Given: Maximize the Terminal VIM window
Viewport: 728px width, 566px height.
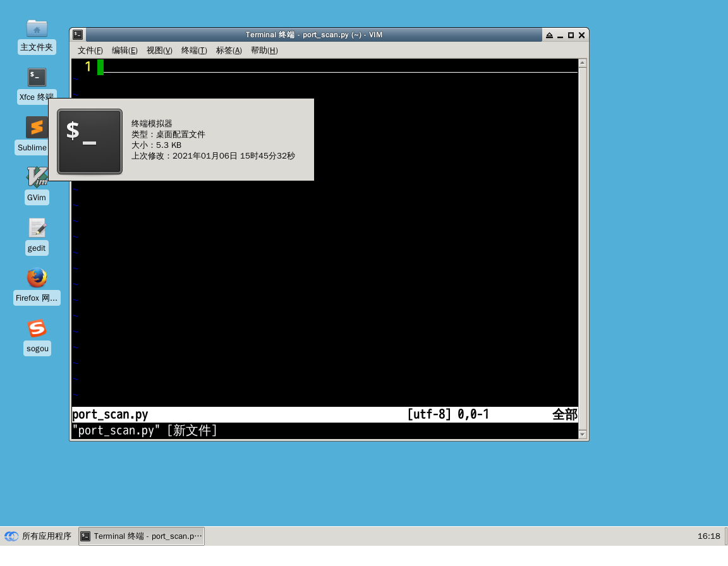Looking at the screenshot, I should (571, 35).
